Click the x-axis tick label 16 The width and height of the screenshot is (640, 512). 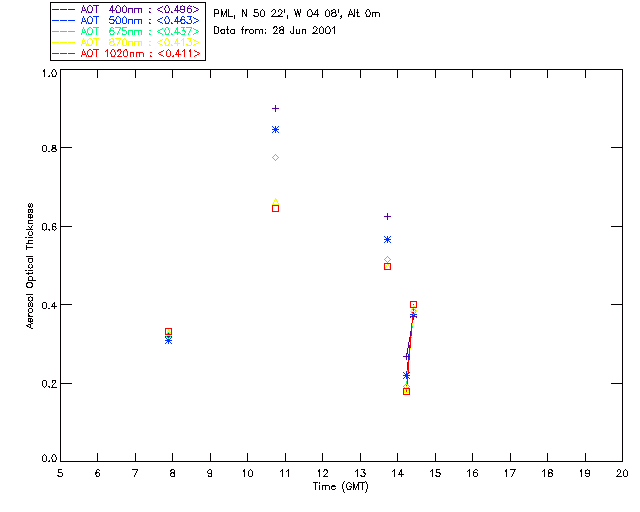coord(473,473)
